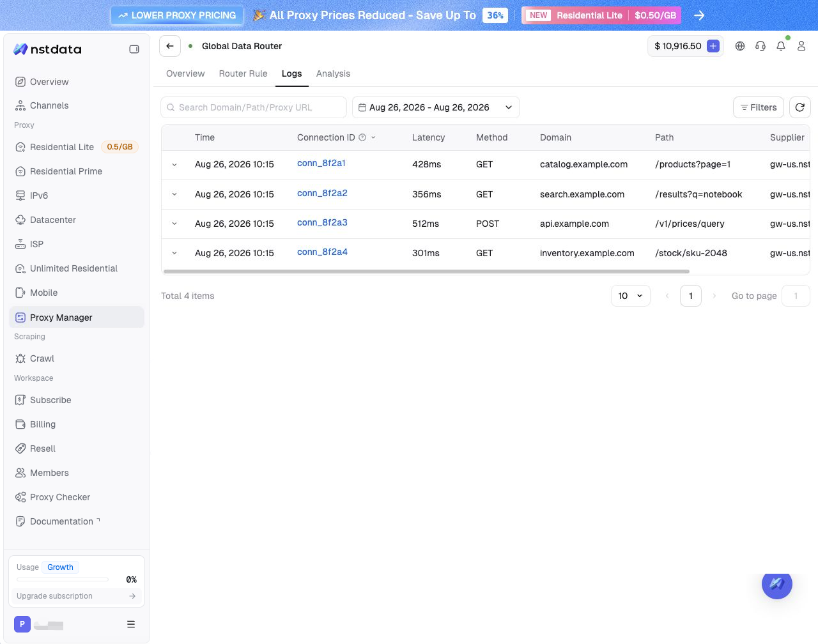Select page 1 in pagination

[x=691, y=296]
